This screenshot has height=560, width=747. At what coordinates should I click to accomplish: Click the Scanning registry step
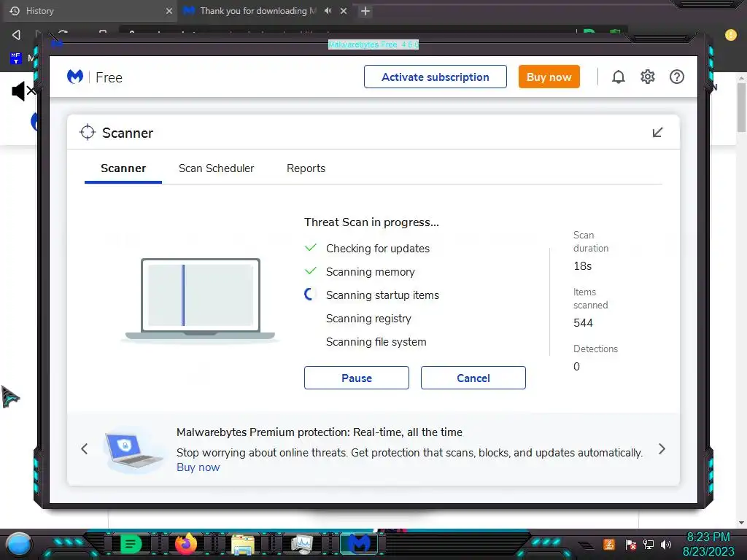(368, 319)
